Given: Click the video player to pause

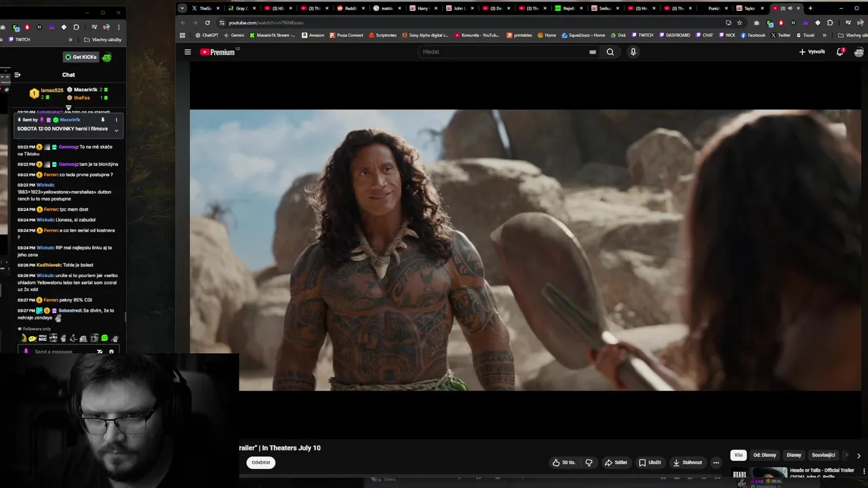Looking at the screenshot, I should click(x=525, y=249).
